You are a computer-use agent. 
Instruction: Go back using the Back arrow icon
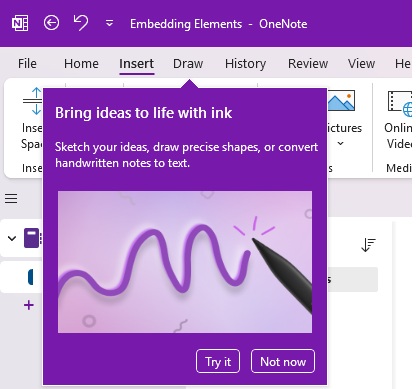coord(51,23)
